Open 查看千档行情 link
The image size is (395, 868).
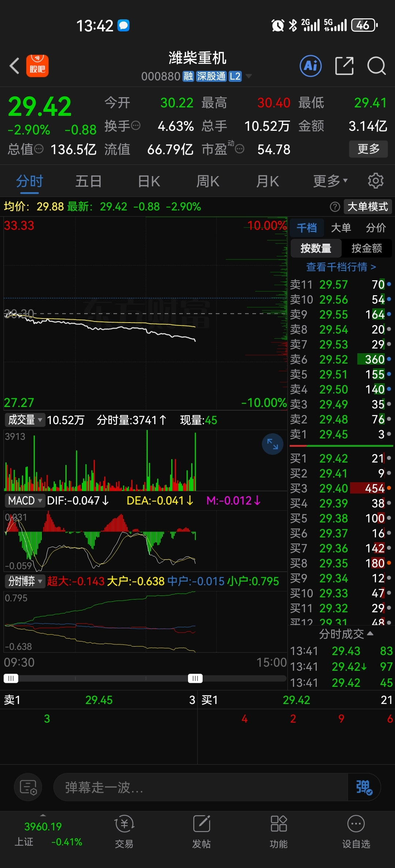coord(341,267)
